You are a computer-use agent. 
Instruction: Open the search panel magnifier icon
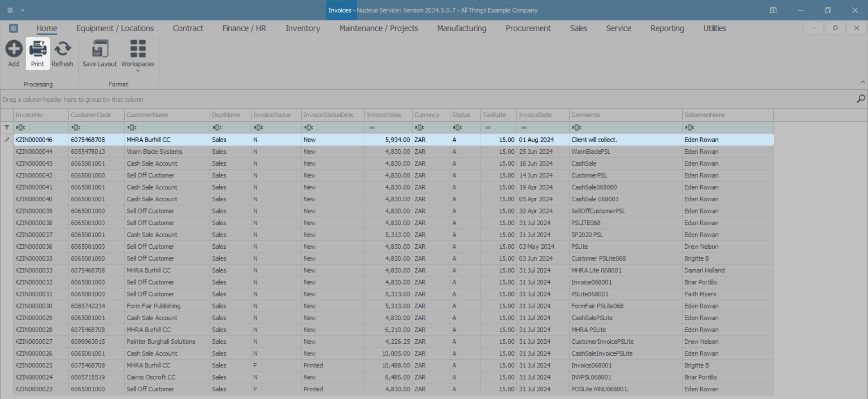pos(861,99)
